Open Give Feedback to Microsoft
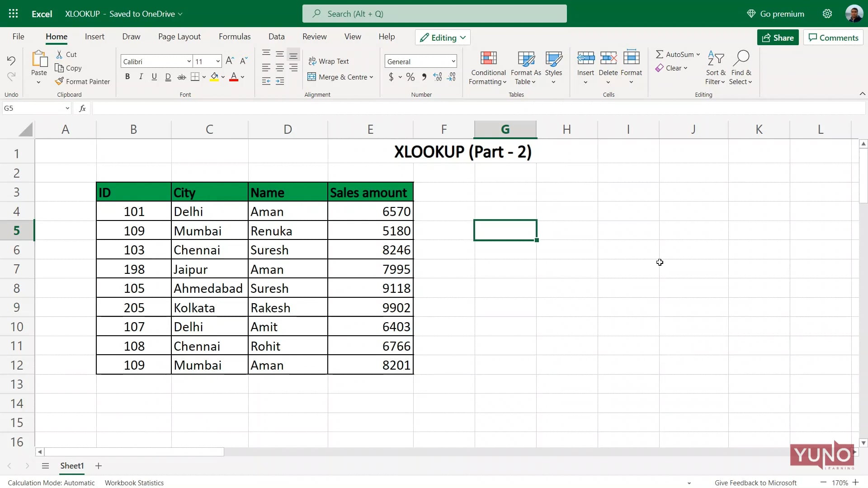 [x=755, y=483]
